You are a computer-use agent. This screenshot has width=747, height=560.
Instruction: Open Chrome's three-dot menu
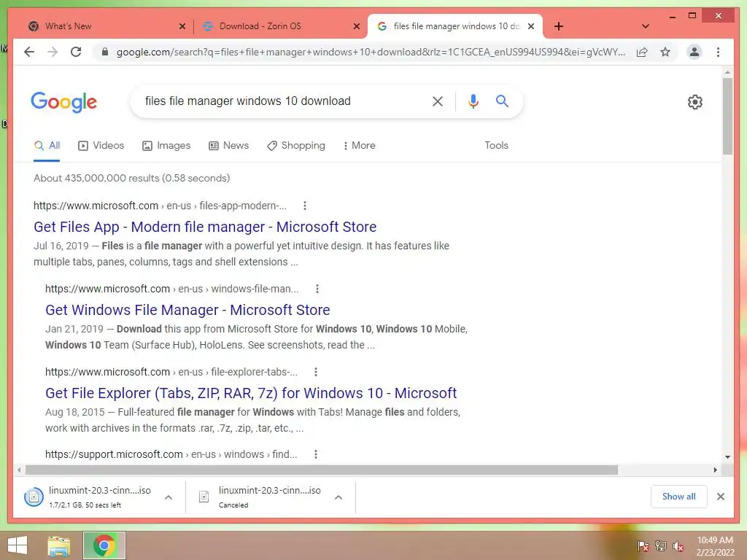(x=718, y=52)
